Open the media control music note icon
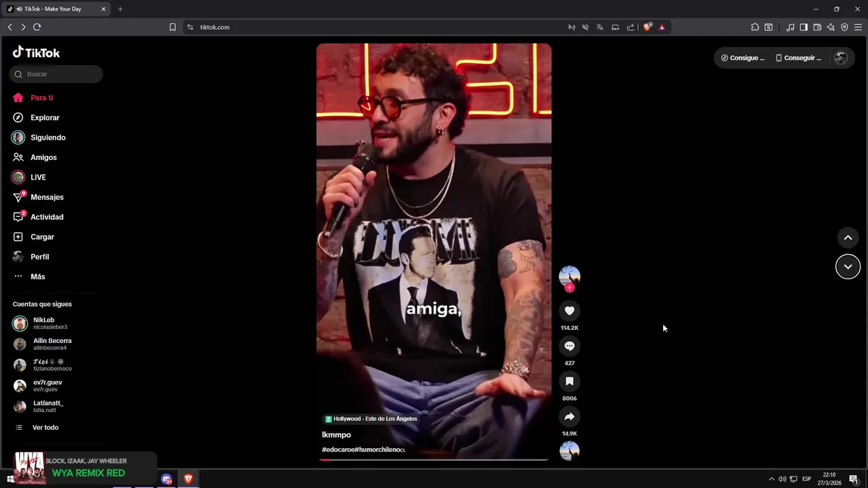 tap(790, 27)
